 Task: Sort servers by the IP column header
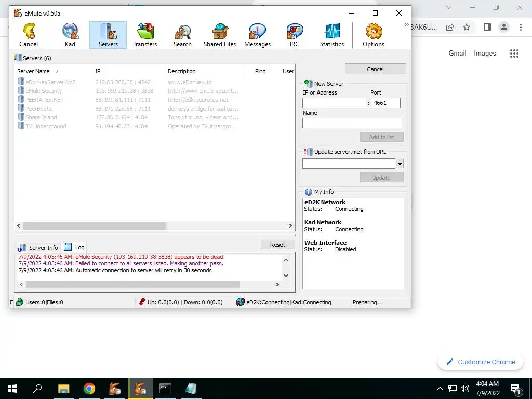128,71
